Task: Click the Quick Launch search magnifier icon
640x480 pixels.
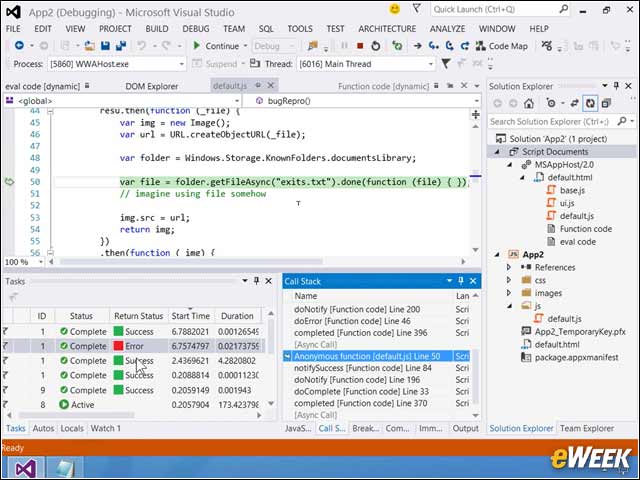Action: [563, 9]
